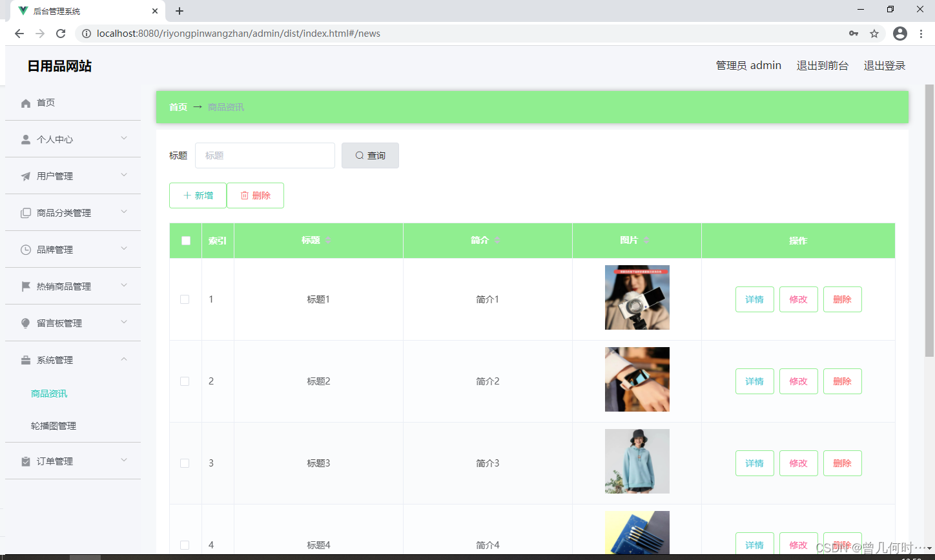Screen dimensions: 935x560
Task: Toggle the select-all checkbox in table header
Action: (x=186, y=241)
